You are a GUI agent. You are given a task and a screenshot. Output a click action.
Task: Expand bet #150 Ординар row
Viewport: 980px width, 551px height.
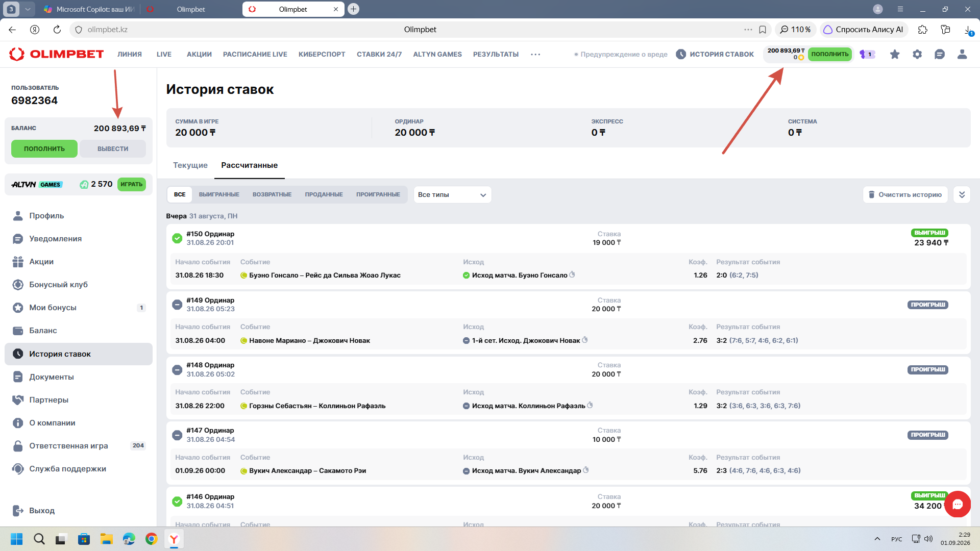click(568, 238)
